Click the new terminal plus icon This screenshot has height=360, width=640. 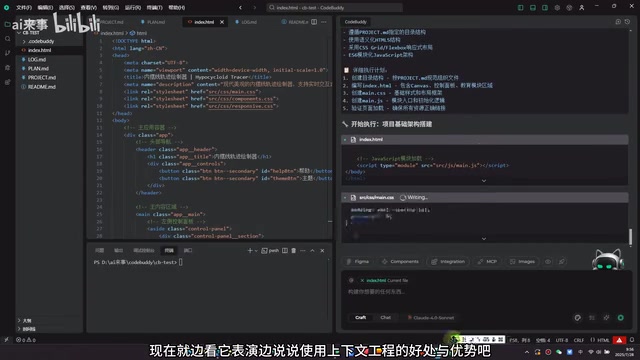coord(250,250)
